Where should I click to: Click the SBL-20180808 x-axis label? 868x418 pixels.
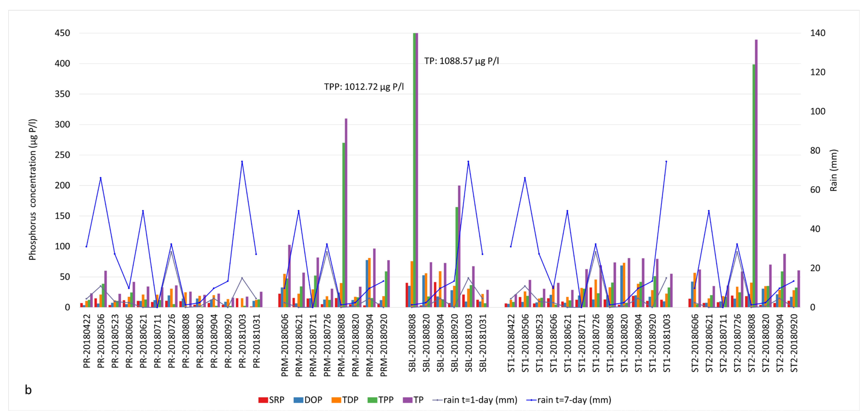412,343
